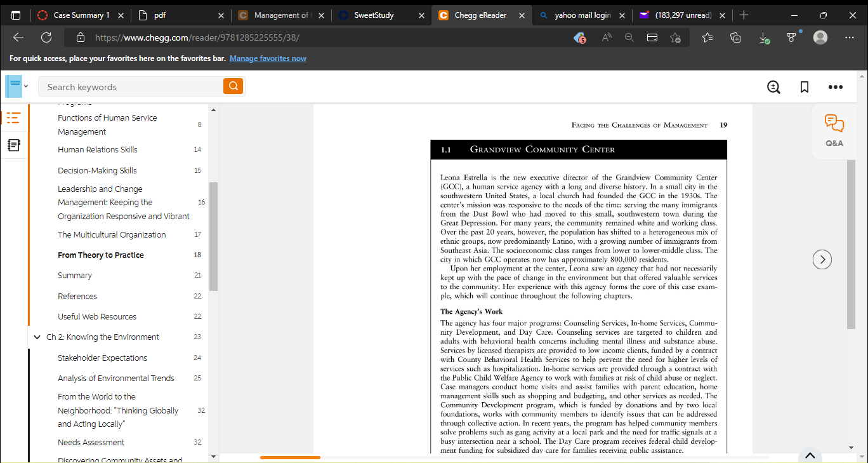
Task: Open the Favorites list
Action: coord(708,37)
